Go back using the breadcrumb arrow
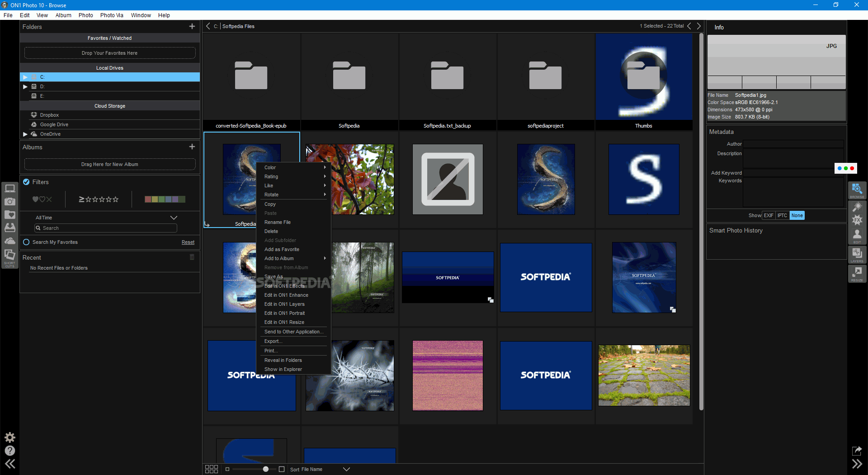This screenshot has width=868, height=475. click(208, 26)
